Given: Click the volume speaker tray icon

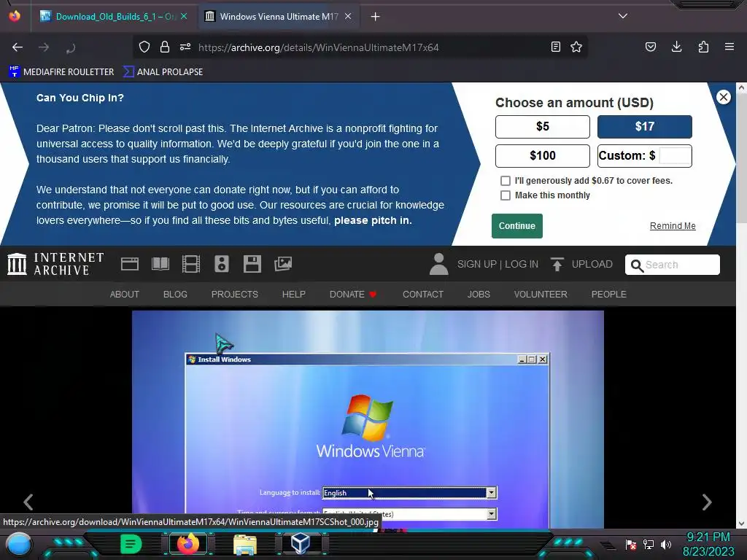Looking at the screenshot, I should tap(666, 544).
